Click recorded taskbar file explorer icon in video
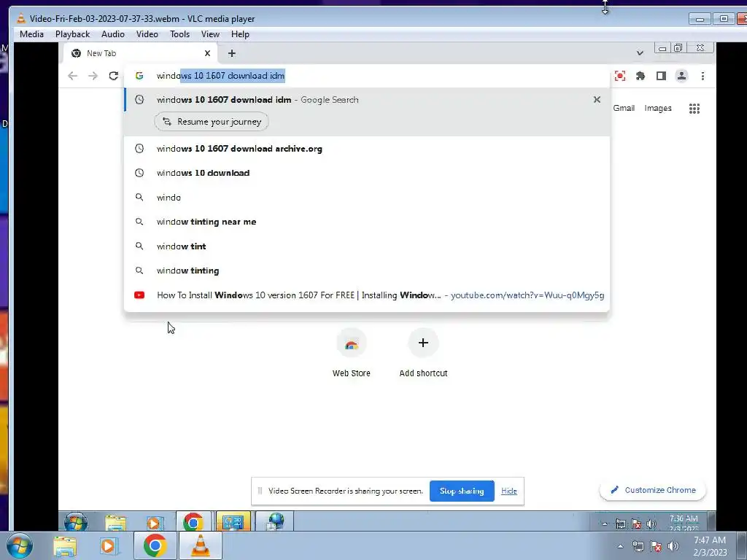747x560 pixels. tap(116, 522)
